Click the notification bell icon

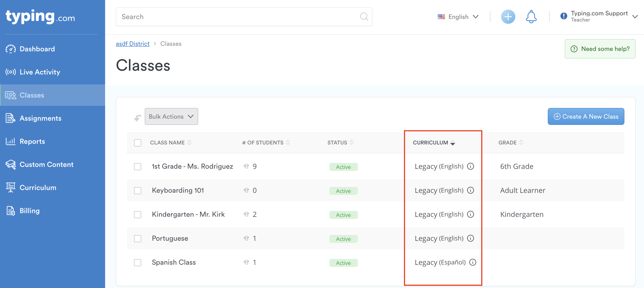click(x=531, y=17)
